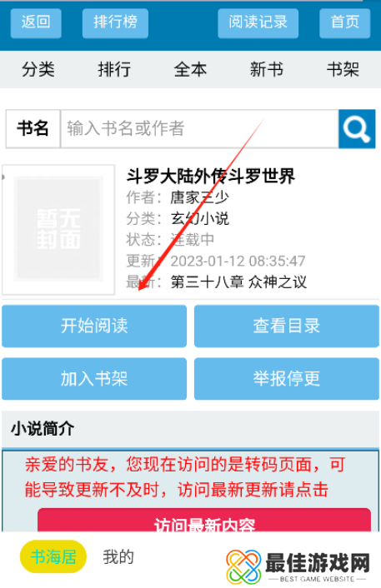
Task: Focus the 输入书名或作者 search field
Action: click(199, 128)
